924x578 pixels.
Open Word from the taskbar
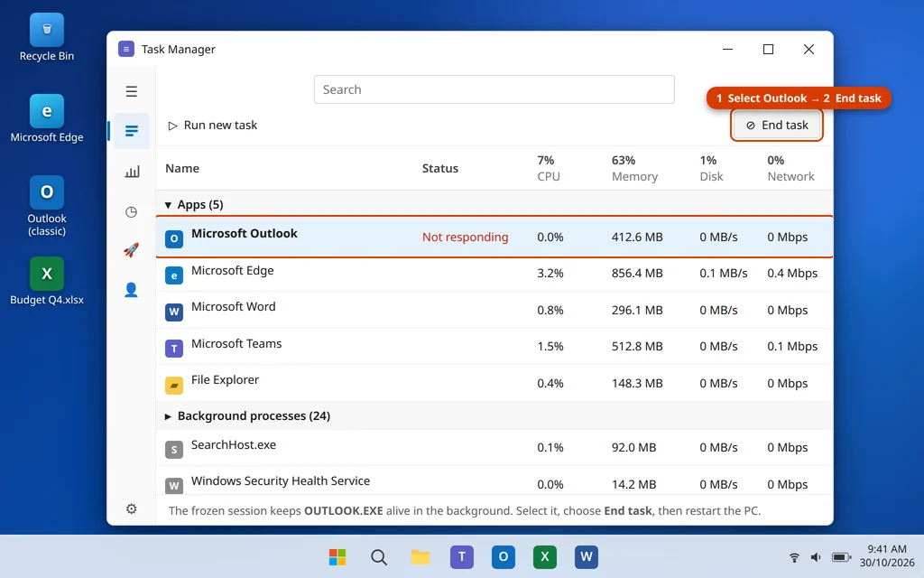pyautogui.click(x=587, y=556)
